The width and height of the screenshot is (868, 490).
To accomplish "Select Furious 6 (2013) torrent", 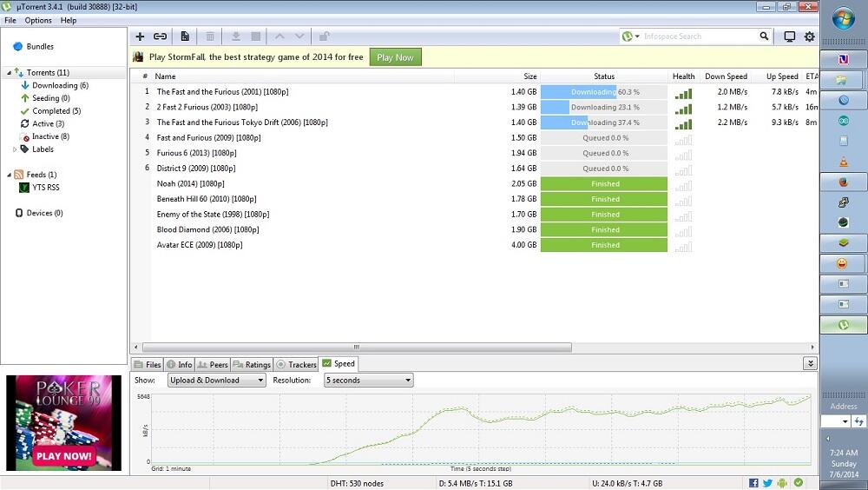I will coord(196,153).
